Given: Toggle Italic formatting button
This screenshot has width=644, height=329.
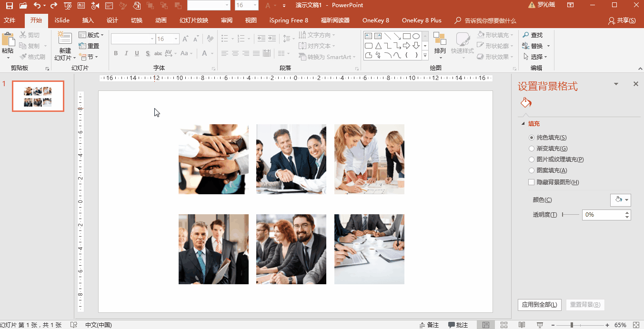Looking at the screenshot, I should coord(126,53).
